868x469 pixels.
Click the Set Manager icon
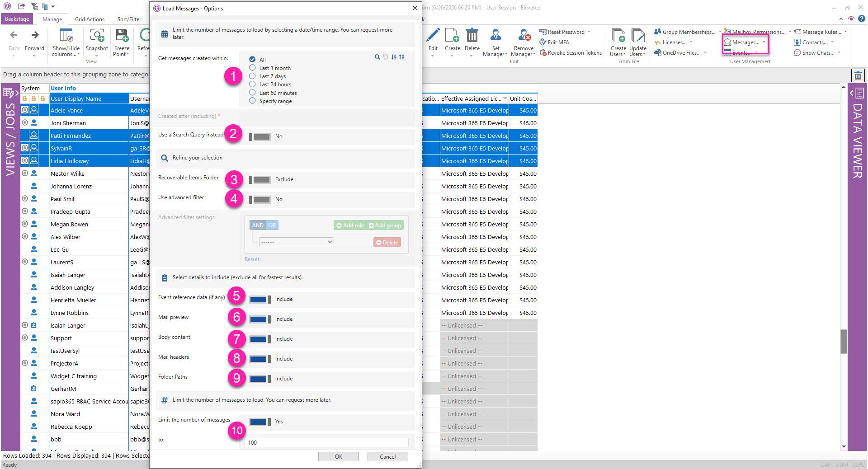tap(496, 35)
